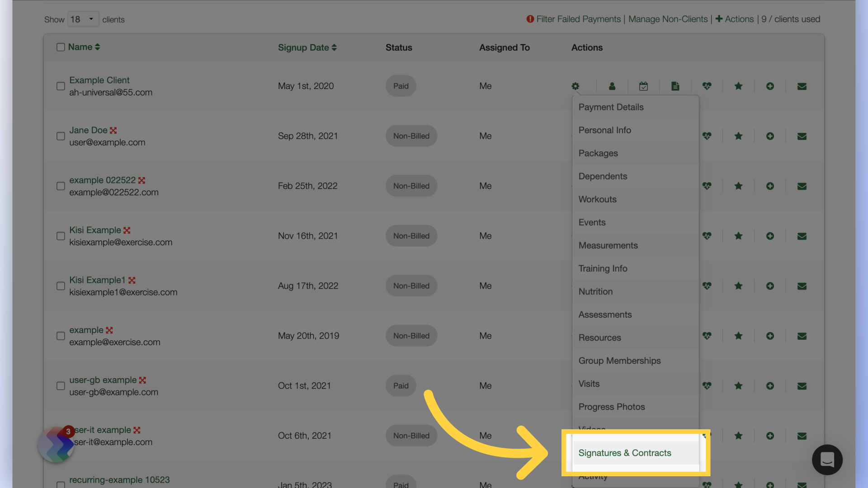Click the Paid status badge for user-gb example
The image size is (868, 488).
(401, 386)
